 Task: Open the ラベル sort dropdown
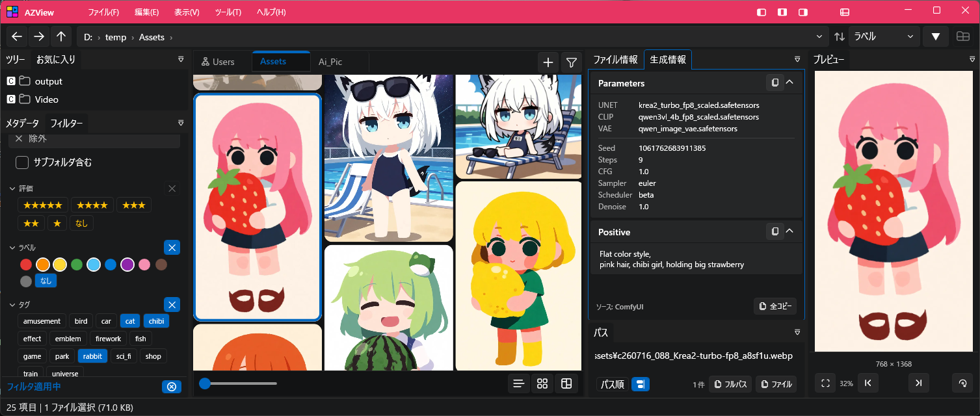(884, 37)
